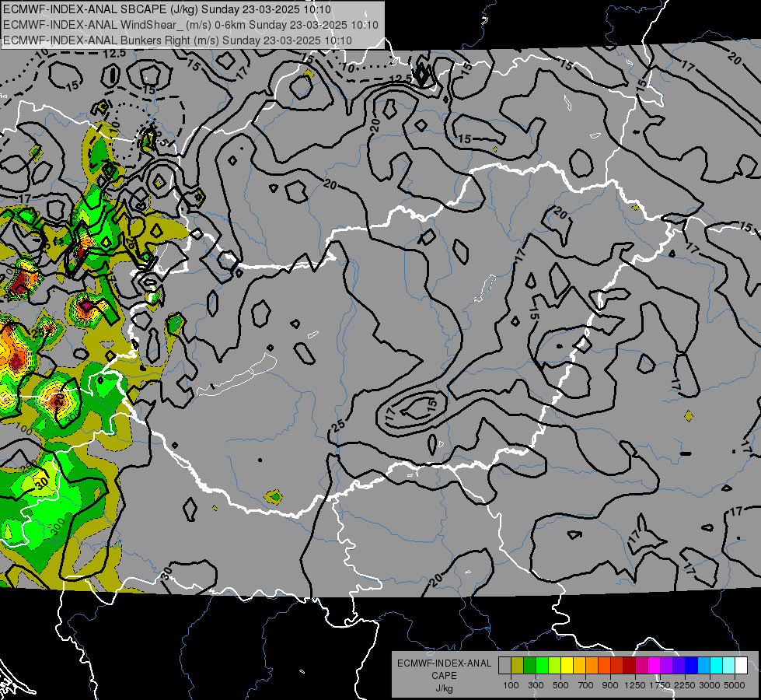Click the '900' tick label under legend

(610, 685)
